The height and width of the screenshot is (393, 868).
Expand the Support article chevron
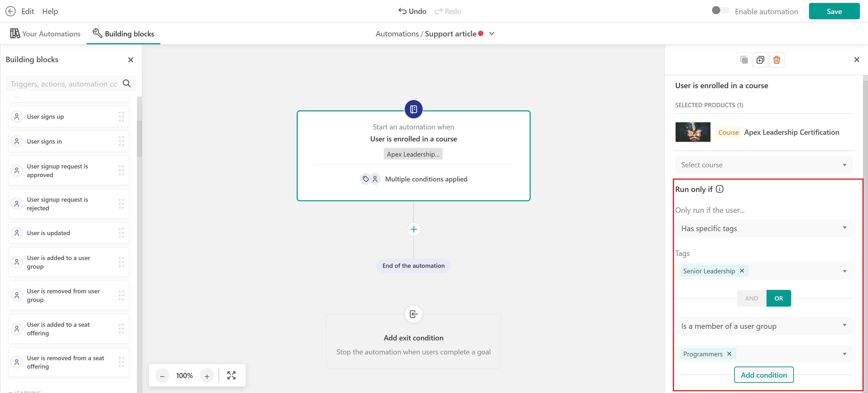[492, 34]
